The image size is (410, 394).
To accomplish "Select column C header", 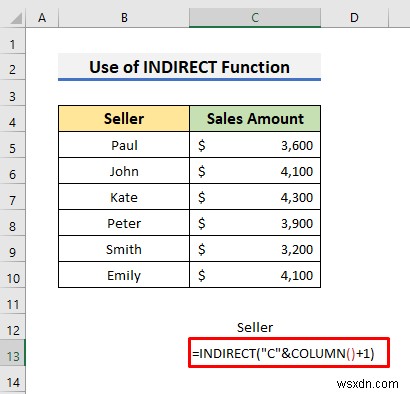I will pyautogui.click(x=255, y=18).
